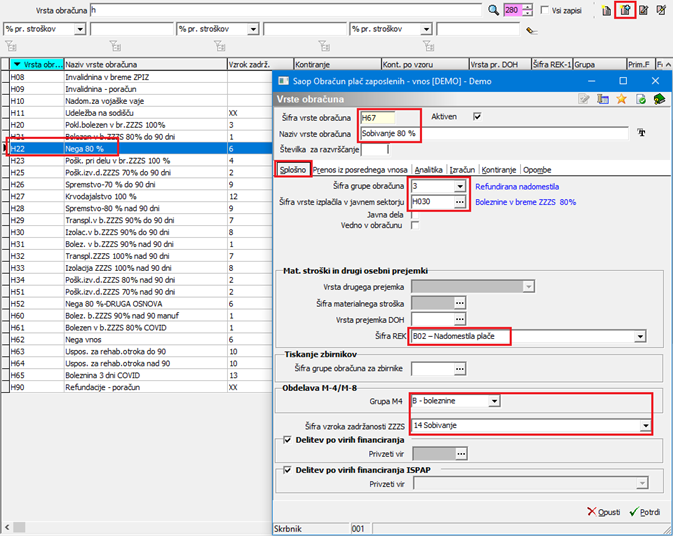The height and width of the screenshot is (536, 673).
Task: Sort by Vrsta obr... column header
Action: tap(36, 64)
